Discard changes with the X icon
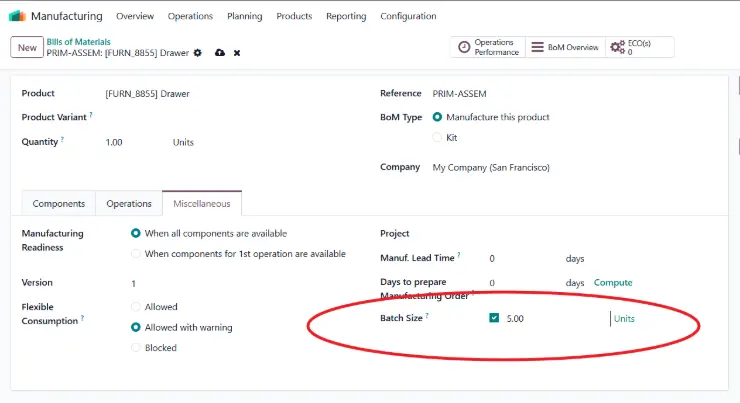Viewport: 740px width, 403px height. [x=237, y=53]
